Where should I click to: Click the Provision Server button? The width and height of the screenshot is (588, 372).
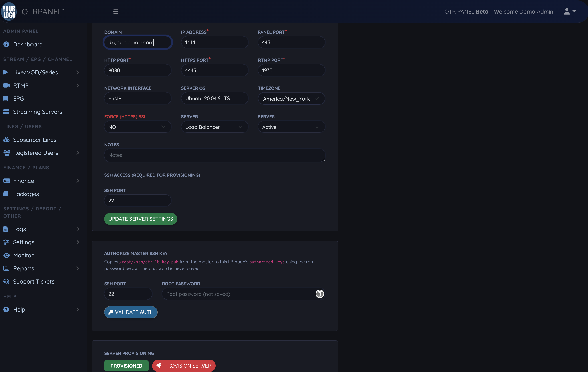coord(184,366)
